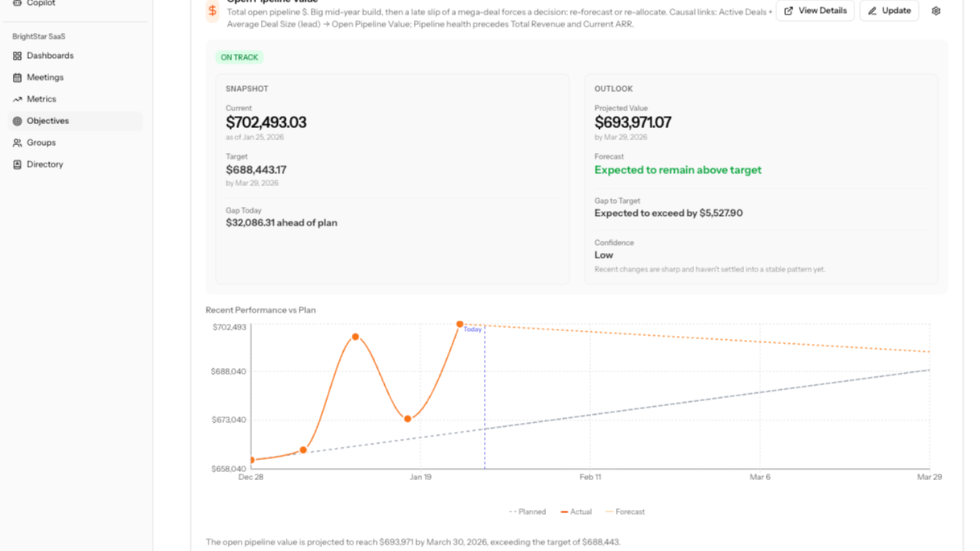Image resolution: width=980 pixels, height=551 pixels.
Task: Open the objective settings gear icon
Action: point(936,11)
